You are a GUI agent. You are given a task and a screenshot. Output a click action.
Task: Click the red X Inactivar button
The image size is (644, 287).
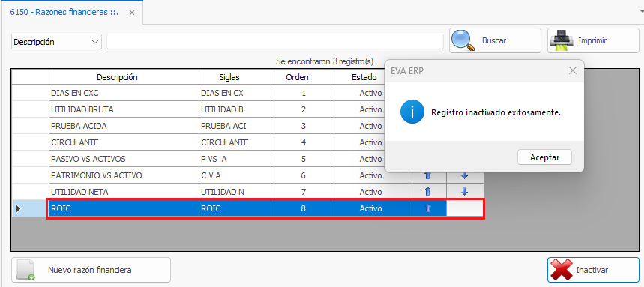(x=593, y=270)
